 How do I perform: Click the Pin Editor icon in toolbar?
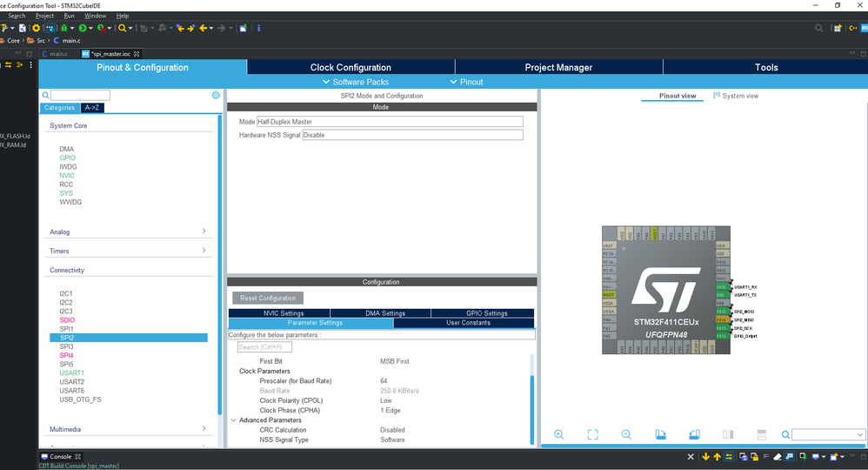coord(243,28)
